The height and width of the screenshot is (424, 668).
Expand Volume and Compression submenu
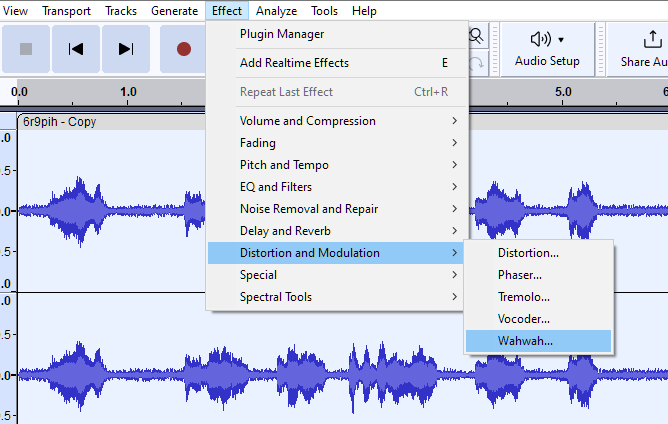click(x=336, y=121)
